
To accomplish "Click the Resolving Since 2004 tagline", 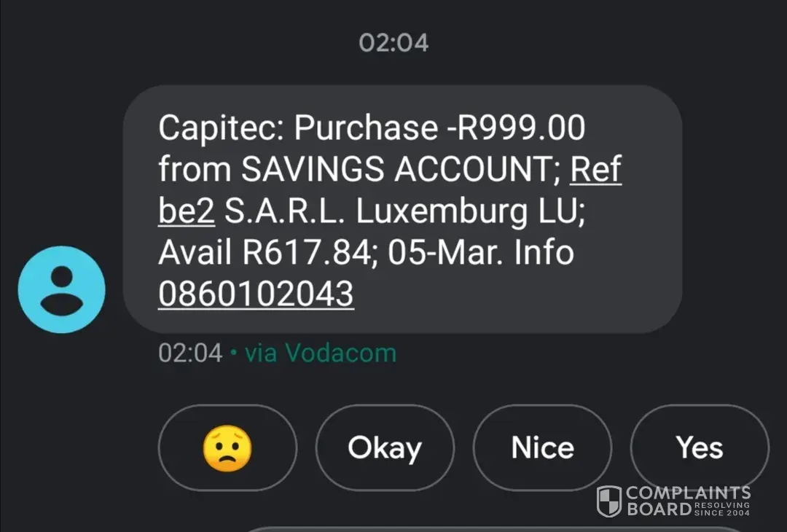I will coord(722,509).
